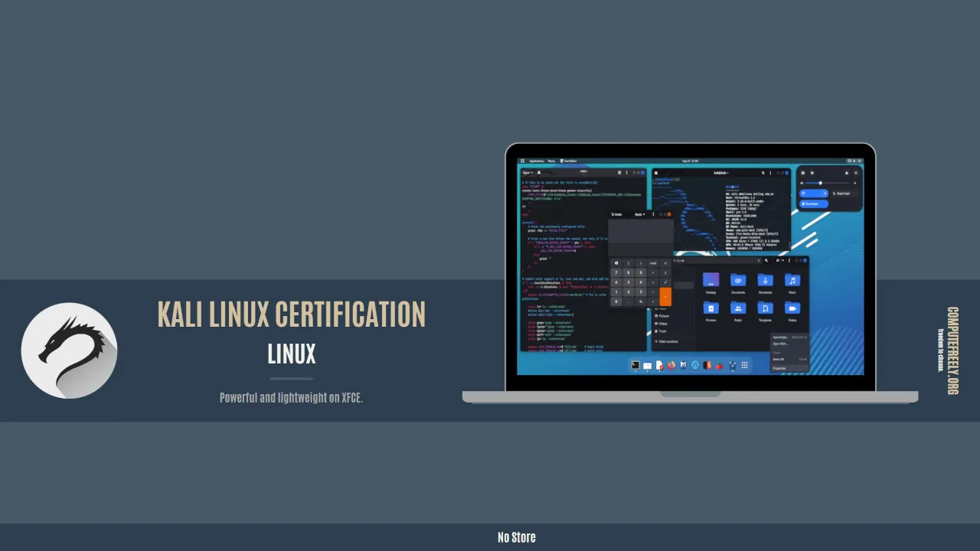The image size is (980, 551).
Task: Click new tab icon in terminal header
Action: 656,173
